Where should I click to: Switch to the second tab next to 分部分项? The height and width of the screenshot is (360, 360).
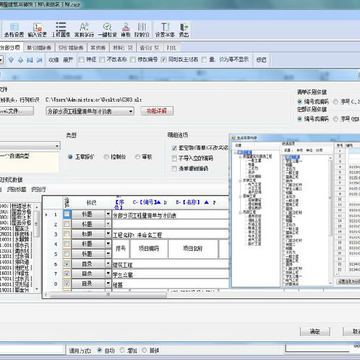(x=39, y=48)
